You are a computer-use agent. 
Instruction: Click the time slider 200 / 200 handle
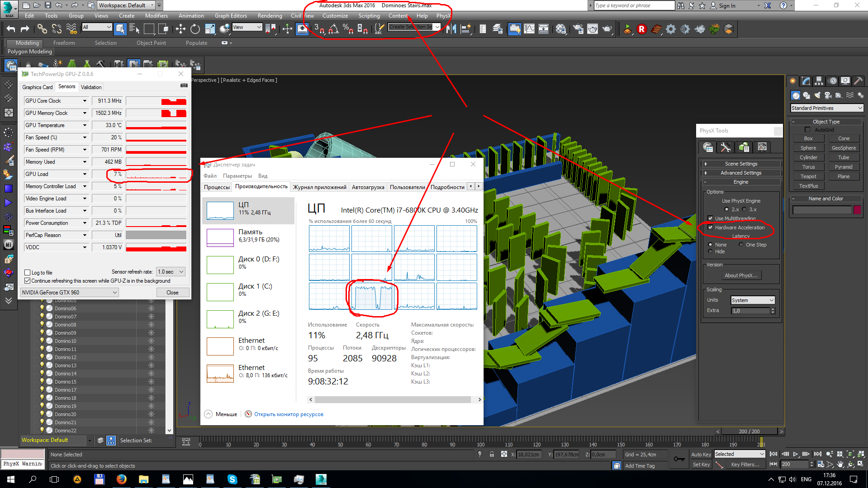coord(749,431)
